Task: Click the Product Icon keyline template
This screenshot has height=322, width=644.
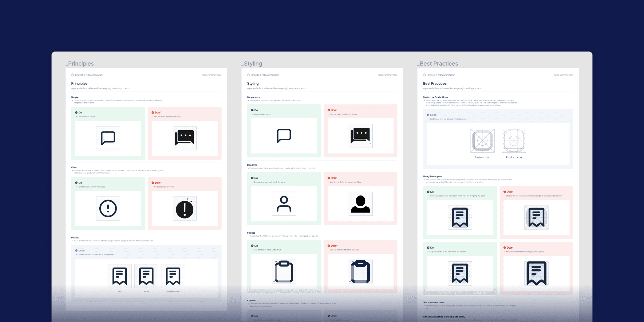Action: [514, 141]
